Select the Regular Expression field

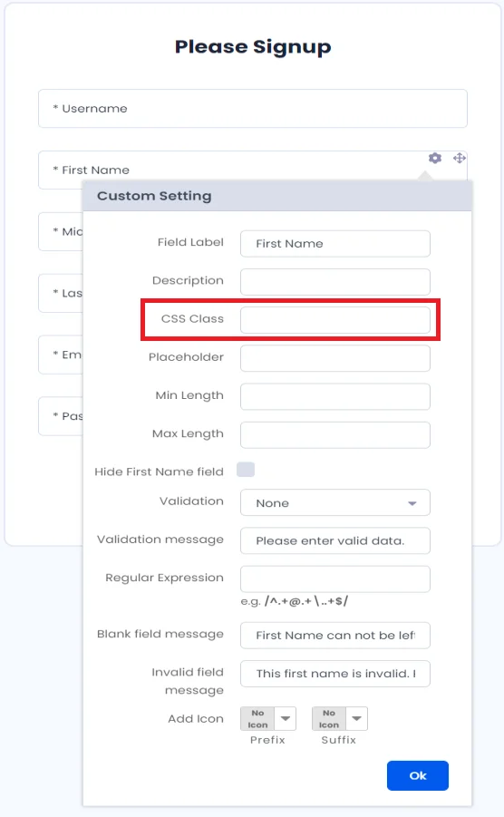coord(335,579)
